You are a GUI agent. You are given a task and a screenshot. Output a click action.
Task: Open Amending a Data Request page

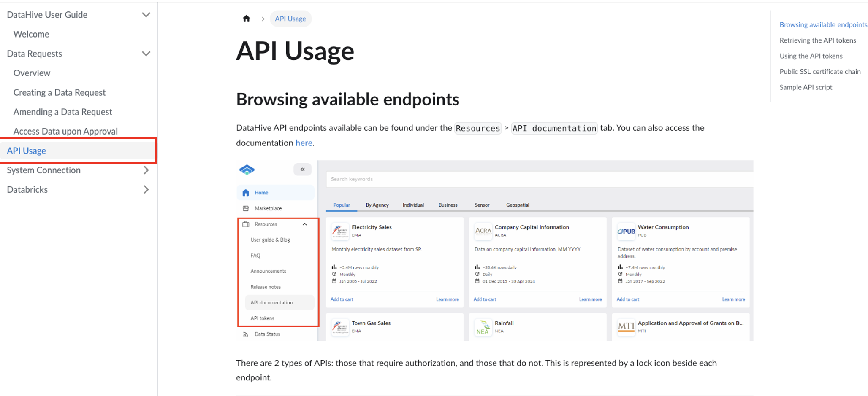63,112
